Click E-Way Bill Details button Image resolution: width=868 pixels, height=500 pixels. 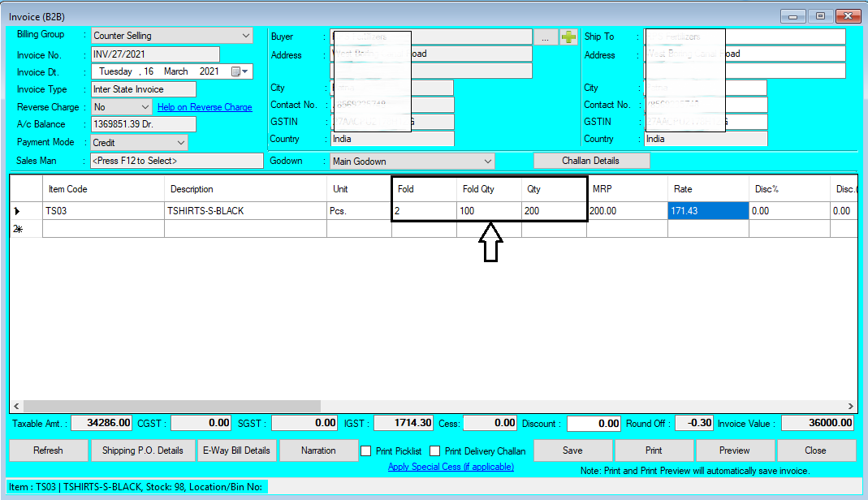(237, 450)
